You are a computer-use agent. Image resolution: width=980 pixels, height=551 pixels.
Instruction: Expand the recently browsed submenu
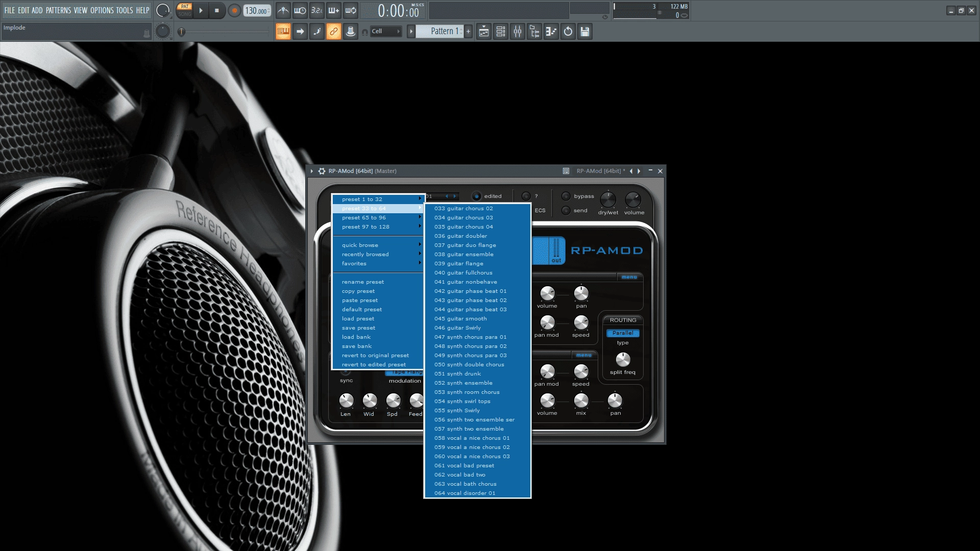click(378, 254)
